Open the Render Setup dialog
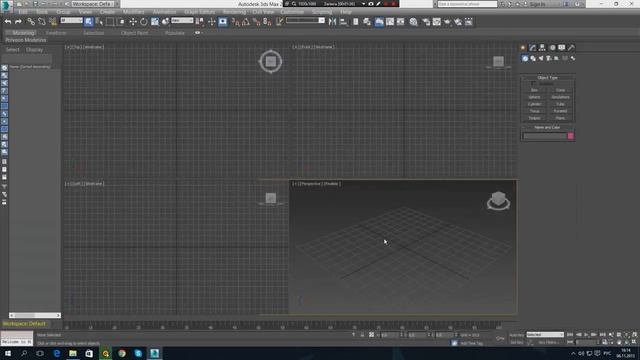640x360 pixels. click(x=426, y=22)
